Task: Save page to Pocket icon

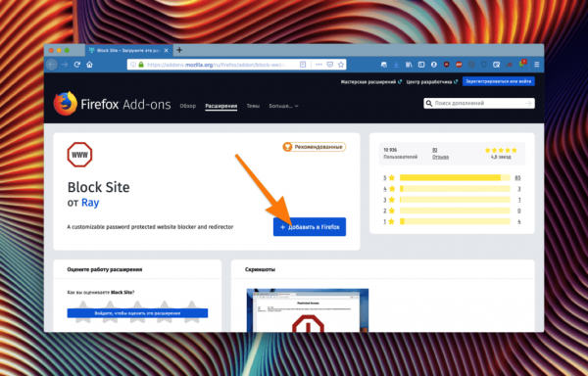Action: 329,65
